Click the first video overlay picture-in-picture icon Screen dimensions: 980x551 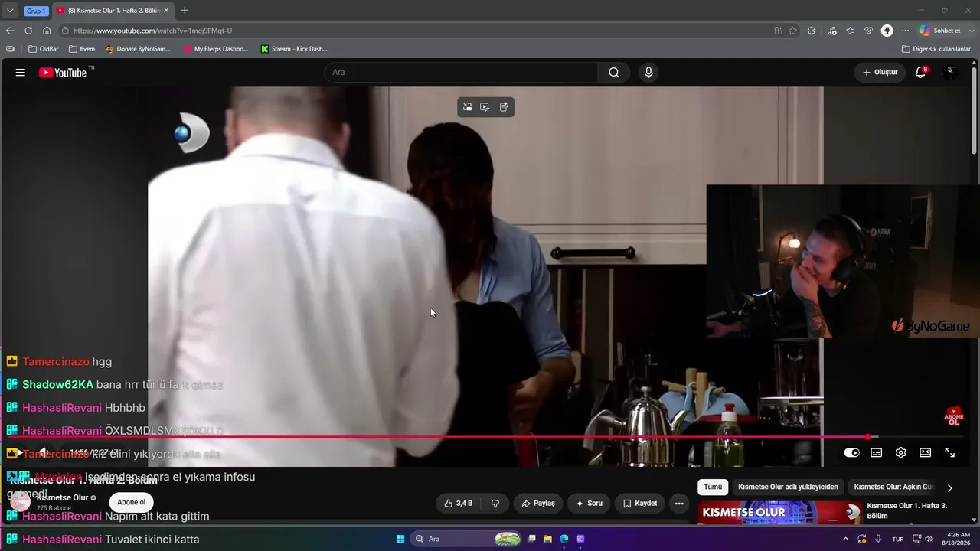[468, 107]
